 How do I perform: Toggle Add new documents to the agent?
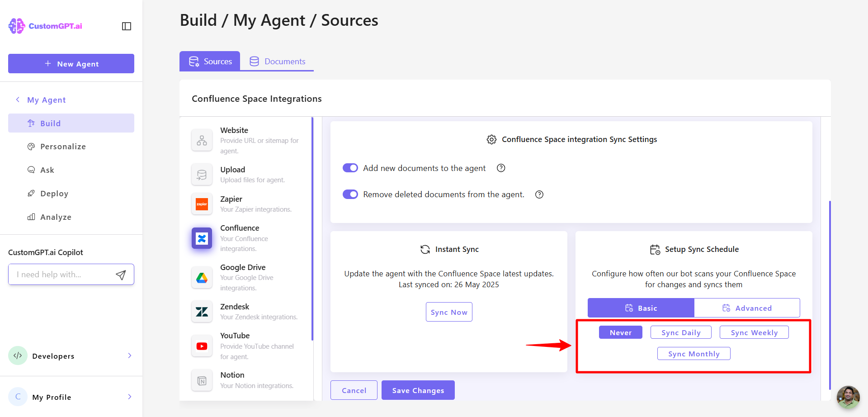tap(350, 168)
